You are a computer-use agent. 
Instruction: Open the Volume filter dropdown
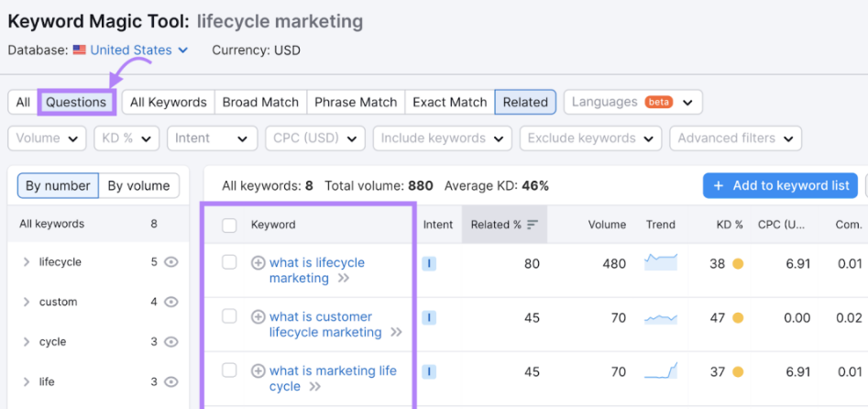[x=47, y=138]
